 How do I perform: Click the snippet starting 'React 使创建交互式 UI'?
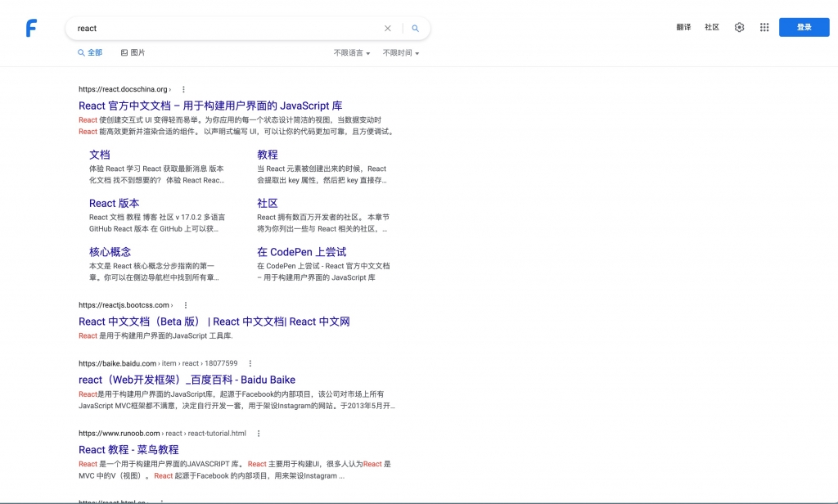tap(237, 126)
